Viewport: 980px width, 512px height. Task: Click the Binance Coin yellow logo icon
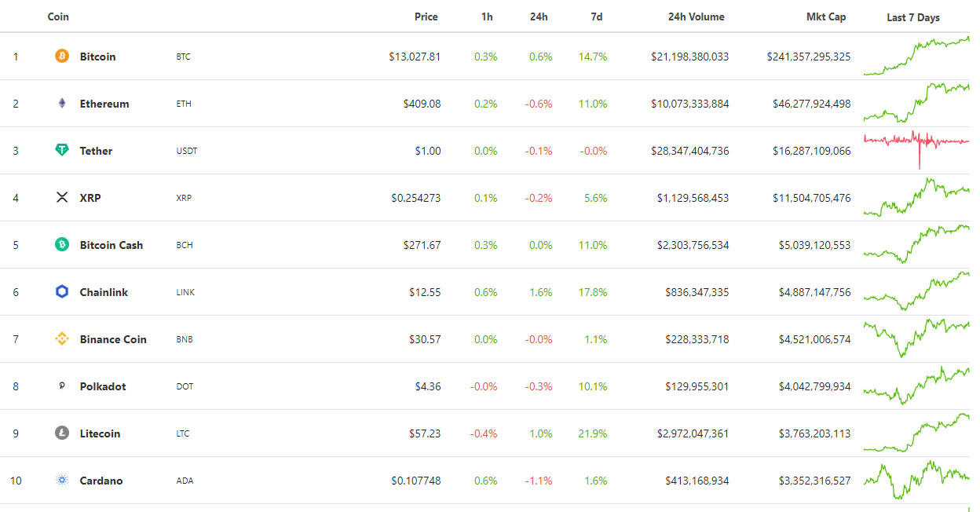pos(62,339)
